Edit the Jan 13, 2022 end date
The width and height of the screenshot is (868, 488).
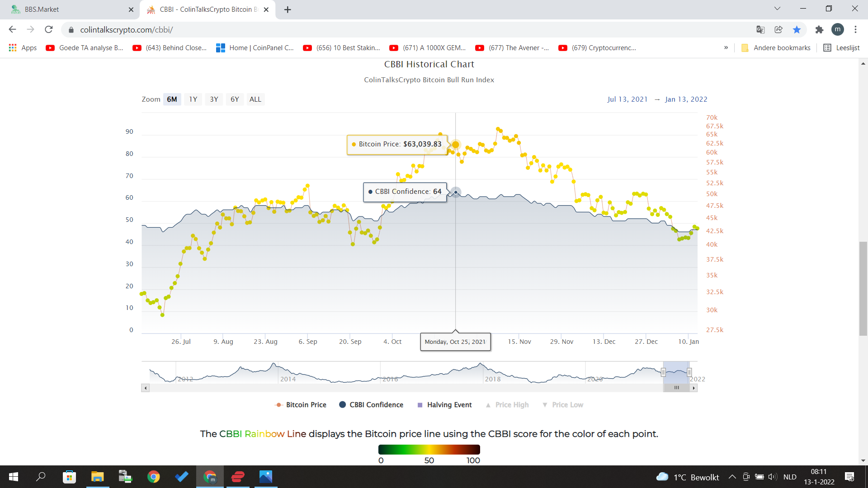pyautogui.click(x=686, y=99)
